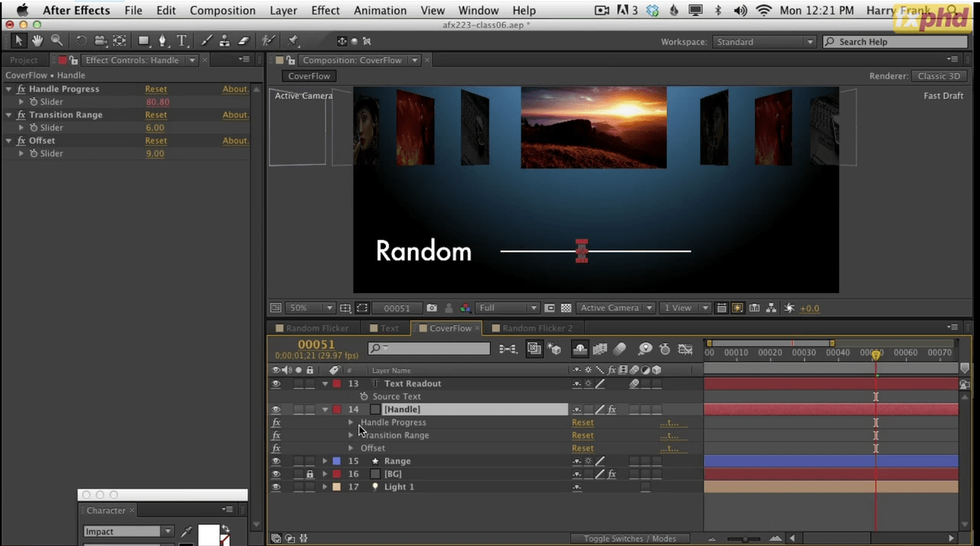Toggle transparency grid in the viewer
The width and height of the screenshot is (980, 546).
click(566, 308)
